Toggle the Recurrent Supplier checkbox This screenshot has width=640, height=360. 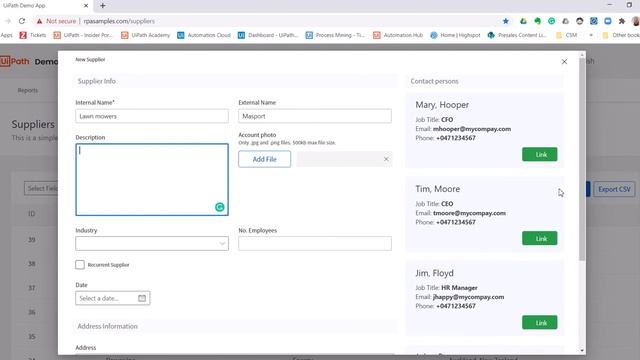pyautogui.click(x=80, y=264)
